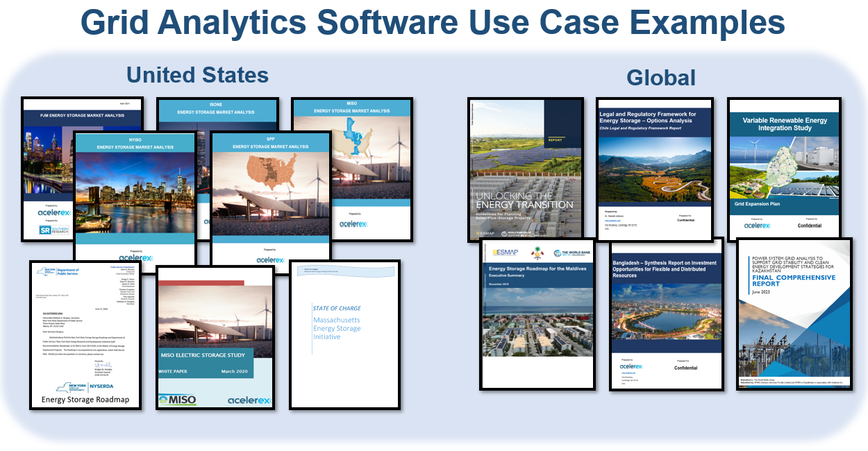Click the State of Charge Massachusetts title text
868x451 pixels.
(x=337, y=323)
